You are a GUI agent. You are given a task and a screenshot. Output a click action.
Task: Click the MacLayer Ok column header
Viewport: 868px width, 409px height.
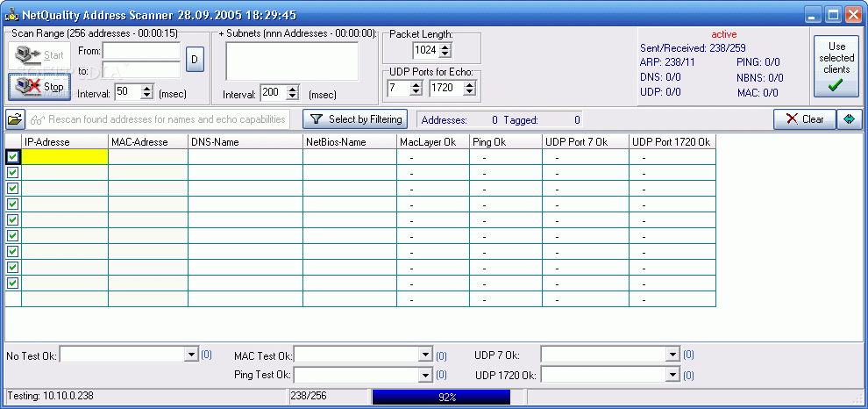(x=433, y=142)
